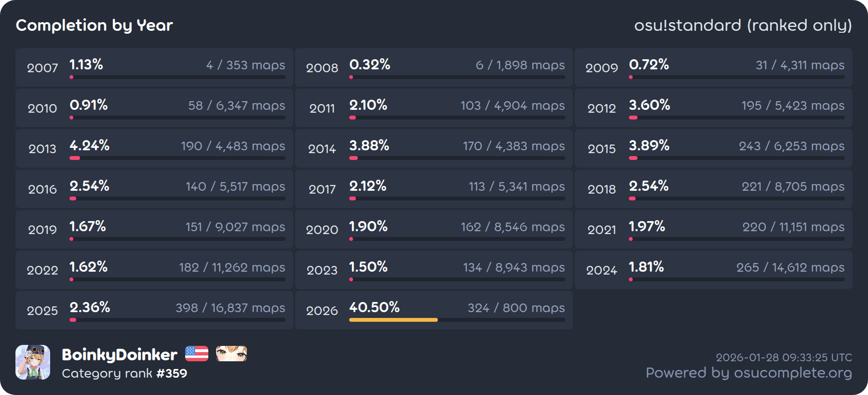This screenshot has width=868, height=395.
Task: Click the 2009 map count 31 / 4,311
Action: coord(800,65)
